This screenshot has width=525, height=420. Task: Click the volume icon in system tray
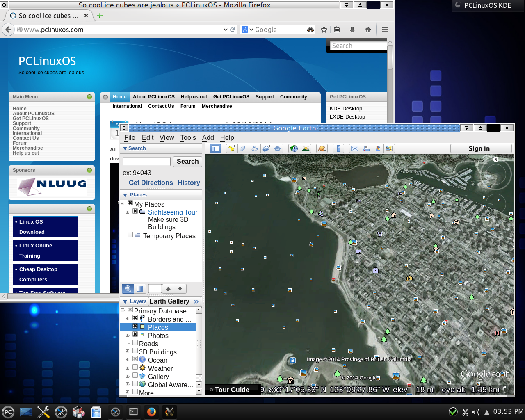tap(476, 412)
